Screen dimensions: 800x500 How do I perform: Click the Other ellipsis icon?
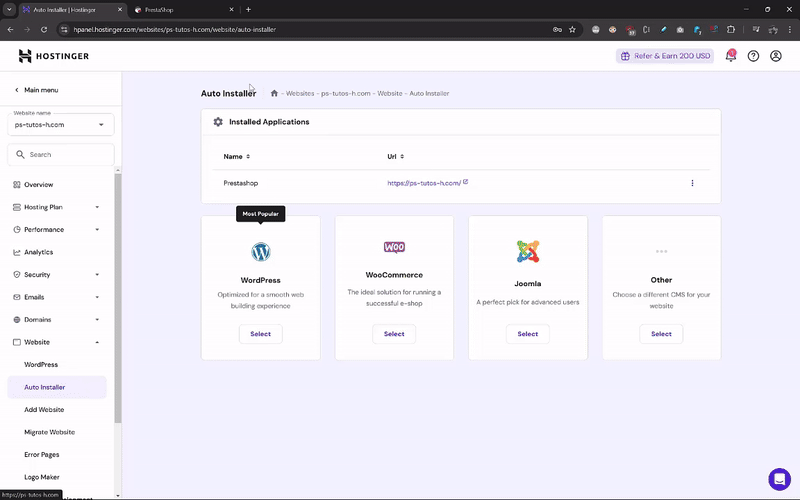click(x=661, y=251)
